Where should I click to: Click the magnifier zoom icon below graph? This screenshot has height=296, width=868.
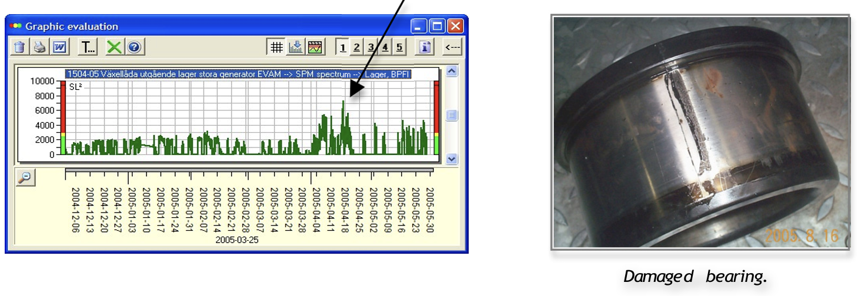tap(25, 177)
